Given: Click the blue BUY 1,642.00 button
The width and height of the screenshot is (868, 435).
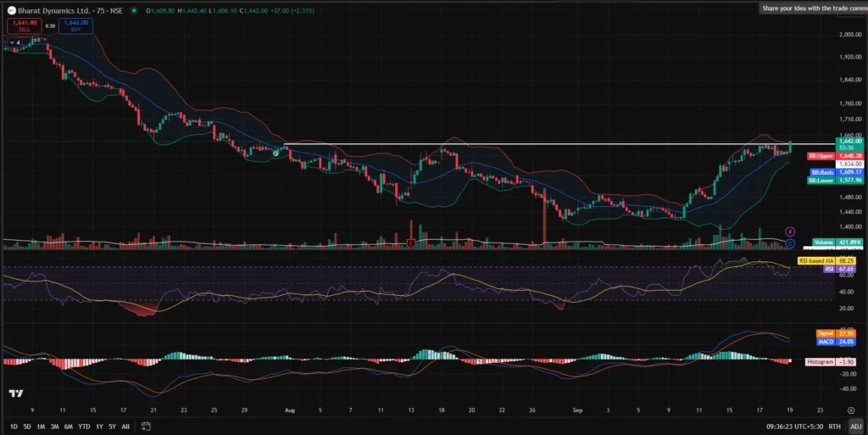Looking at the screenshot, I should point(76,25).
